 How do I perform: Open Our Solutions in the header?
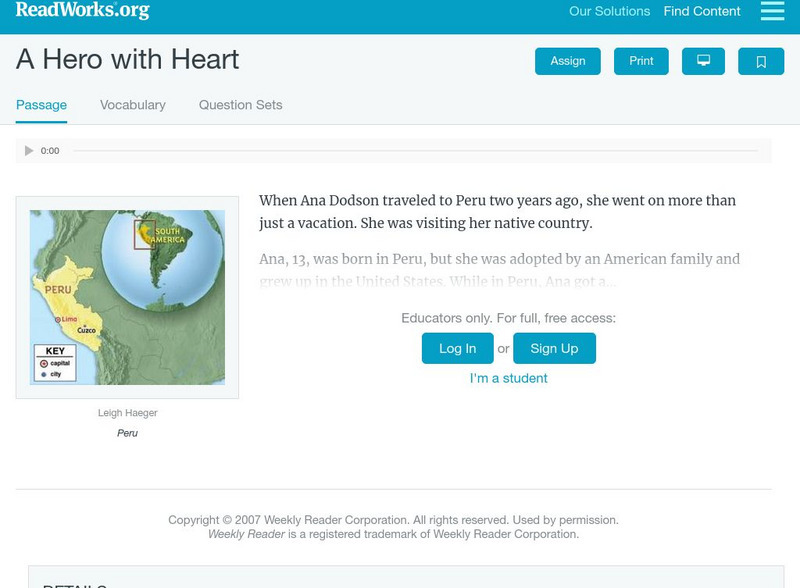click(x=609, y=12)
